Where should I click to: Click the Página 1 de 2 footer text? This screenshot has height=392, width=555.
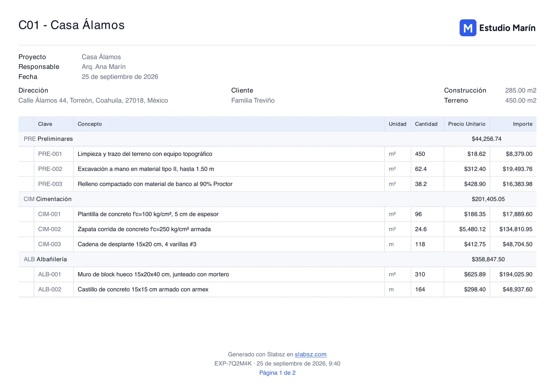coord(277,373)
